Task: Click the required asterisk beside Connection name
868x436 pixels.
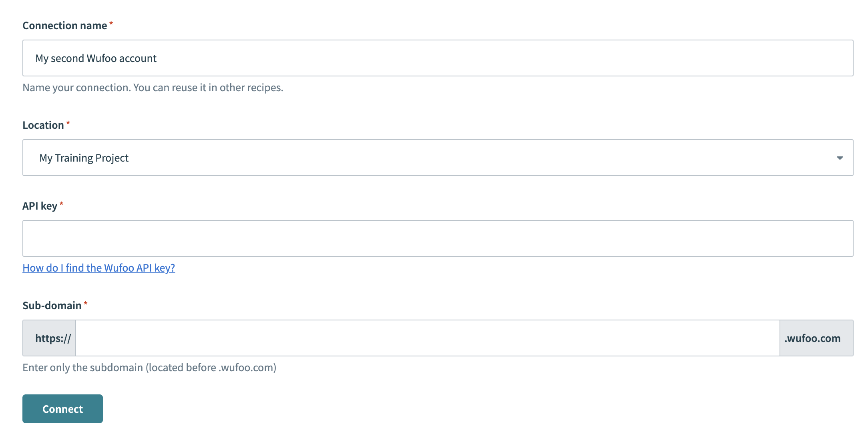Action: coord(111,24)
